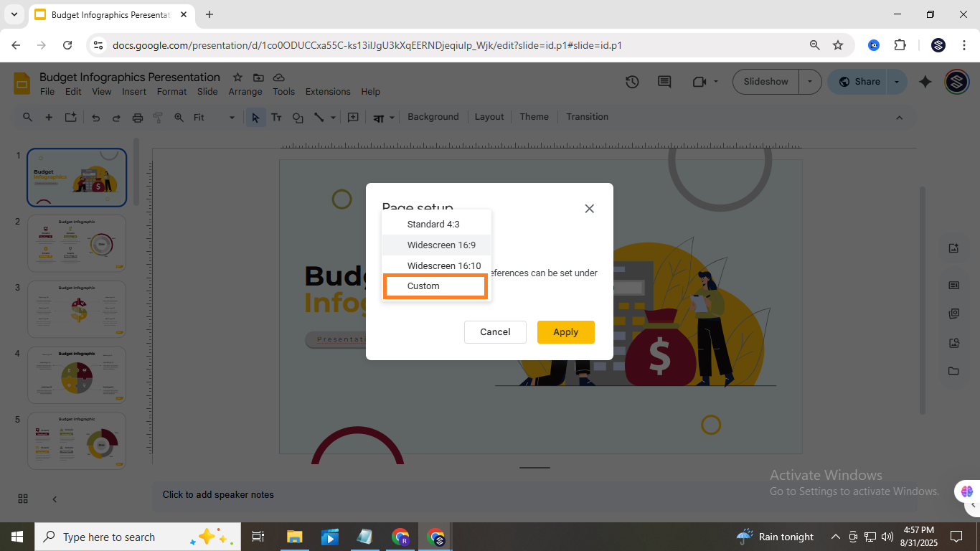Select slide 5 thumbnail

[77, 441]
